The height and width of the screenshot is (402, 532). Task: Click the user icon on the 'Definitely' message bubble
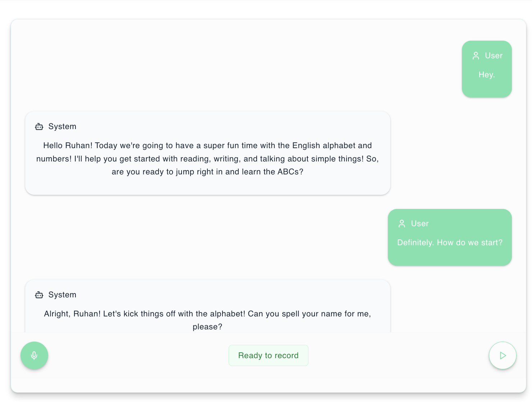coord(402,223)
